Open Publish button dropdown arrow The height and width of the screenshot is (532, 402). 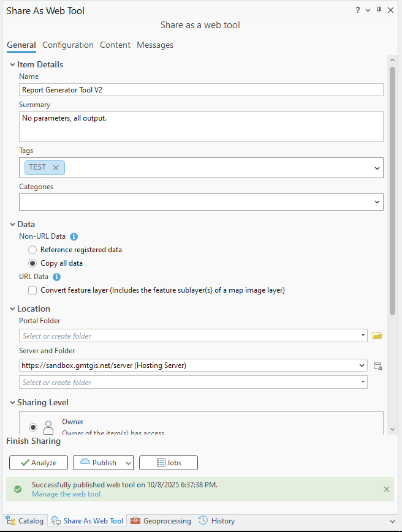click(128, 463)
